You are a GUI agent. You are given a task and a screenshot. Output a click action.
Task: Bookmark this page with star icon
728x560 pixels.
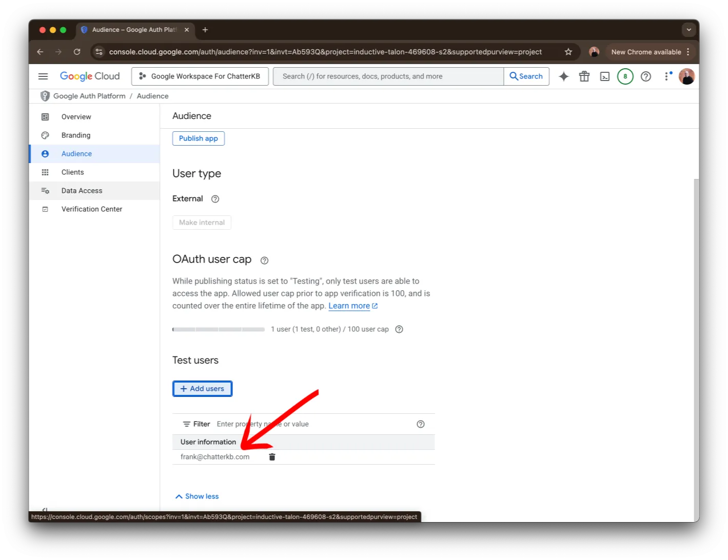click(x=568, y=52)
